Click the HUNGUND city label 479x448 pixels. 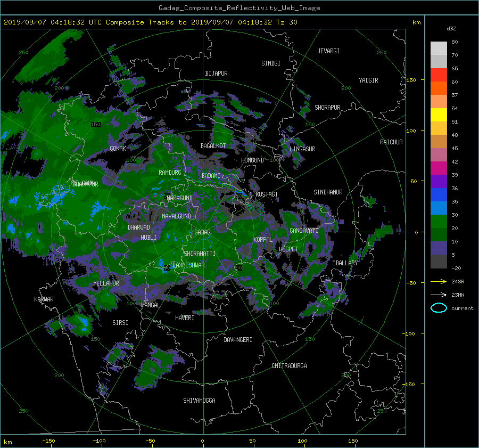pos(252,160)
